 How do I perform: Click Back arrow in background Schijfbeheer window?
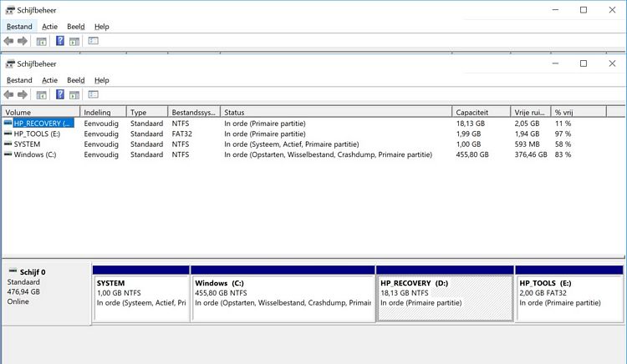[x=8, y=41]
